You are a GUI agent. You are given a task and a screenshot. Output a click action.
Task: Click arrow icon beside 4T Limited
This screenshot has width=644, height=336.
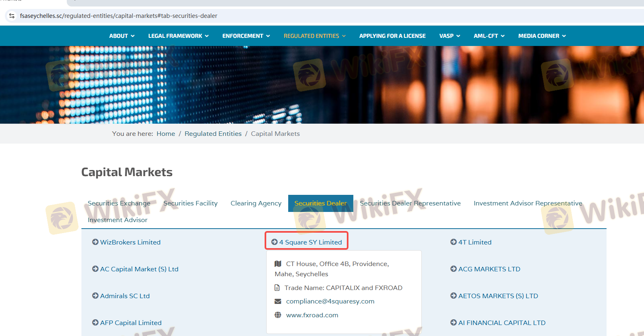[x=453, y=242]
